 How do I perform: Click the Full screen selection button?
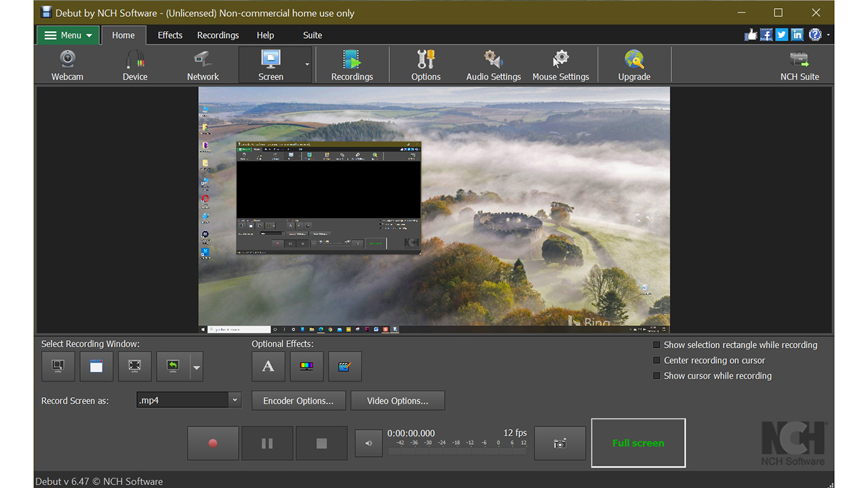point(638,443)
